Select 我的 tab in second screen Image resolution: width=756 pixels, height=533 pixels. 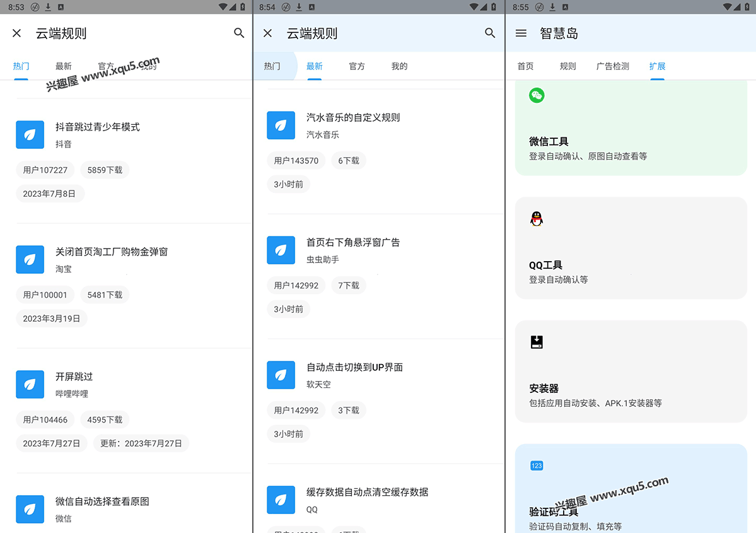[x=399, y=66]
